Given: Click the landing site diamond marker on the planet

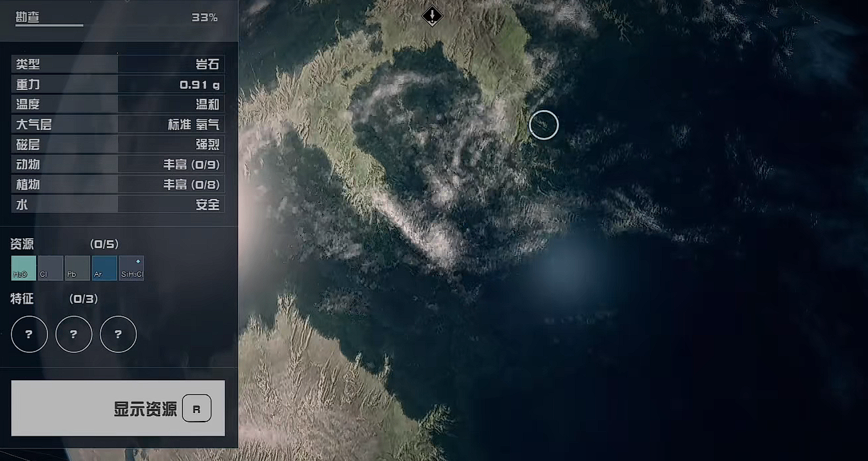Looking at the screenshot, I should (x=432, y=15).
